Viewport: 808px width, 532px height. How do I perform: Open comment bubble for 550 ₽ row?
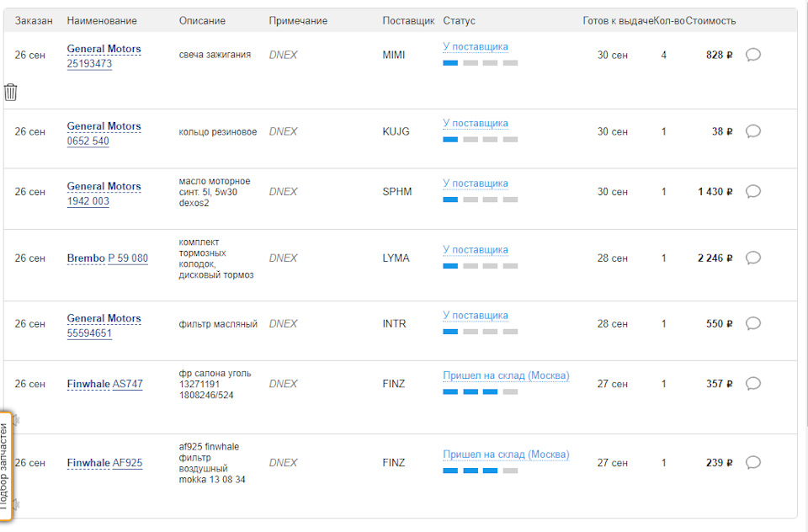click(752, 324)
